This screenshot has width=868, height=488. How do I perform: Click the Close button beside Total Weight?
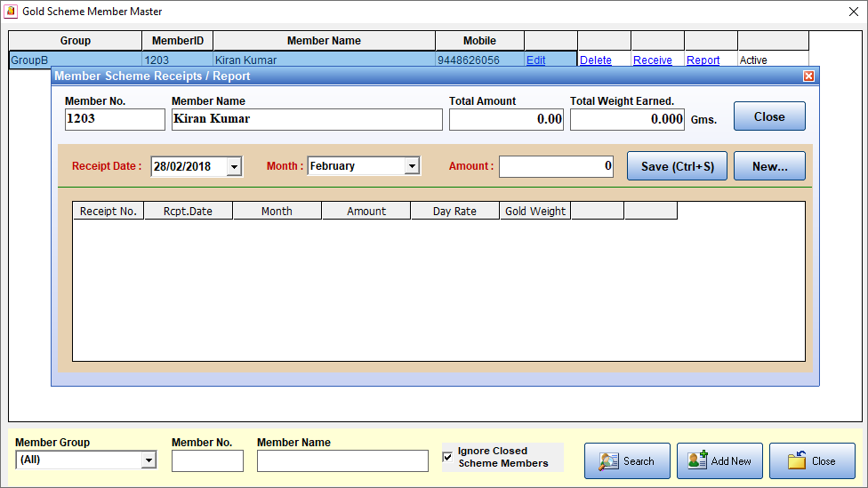pos(769,116)
